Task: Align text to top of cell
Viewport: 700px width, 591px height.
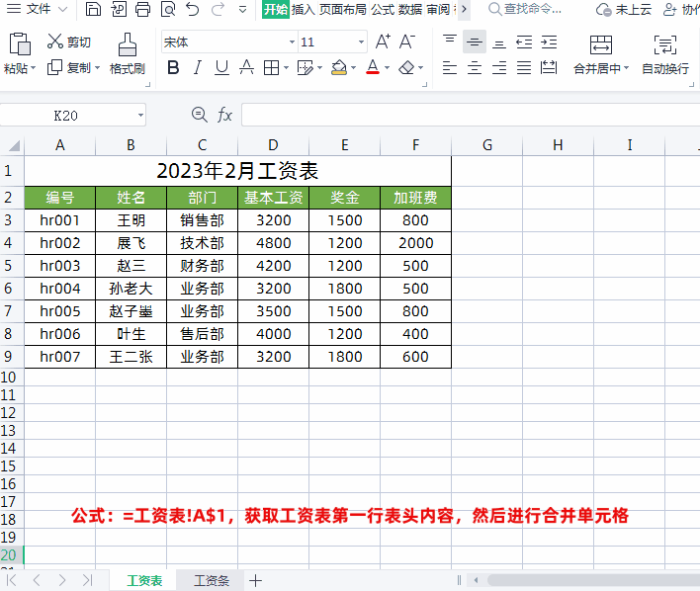Action: [450, 42]
